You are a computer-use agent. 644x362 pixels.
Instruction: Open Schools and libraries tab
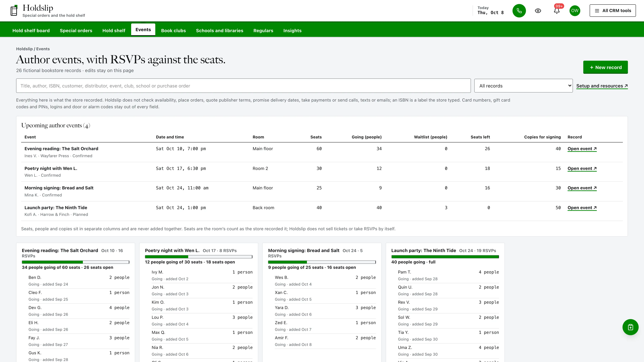220,31
